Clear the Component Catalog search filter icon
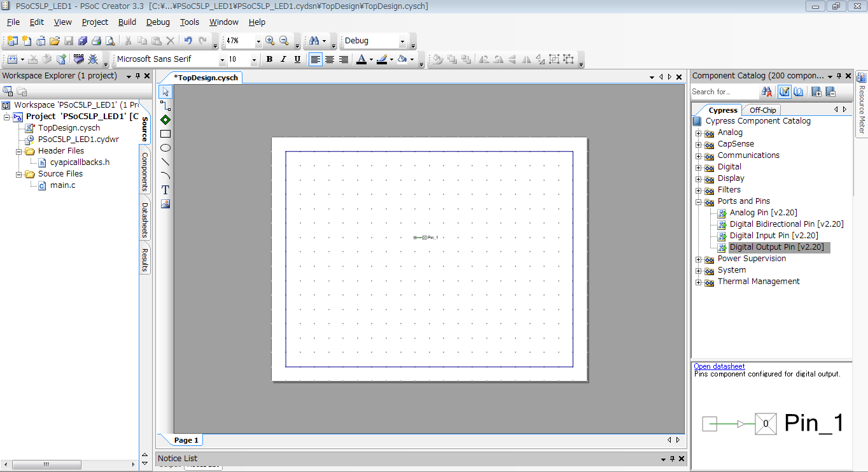The width and height of the screenshot is (868, 472). (x=767, y=92)
